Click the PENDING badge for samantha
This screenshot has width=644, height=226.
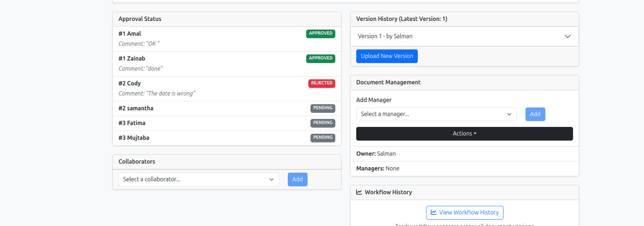coord(323,108)
